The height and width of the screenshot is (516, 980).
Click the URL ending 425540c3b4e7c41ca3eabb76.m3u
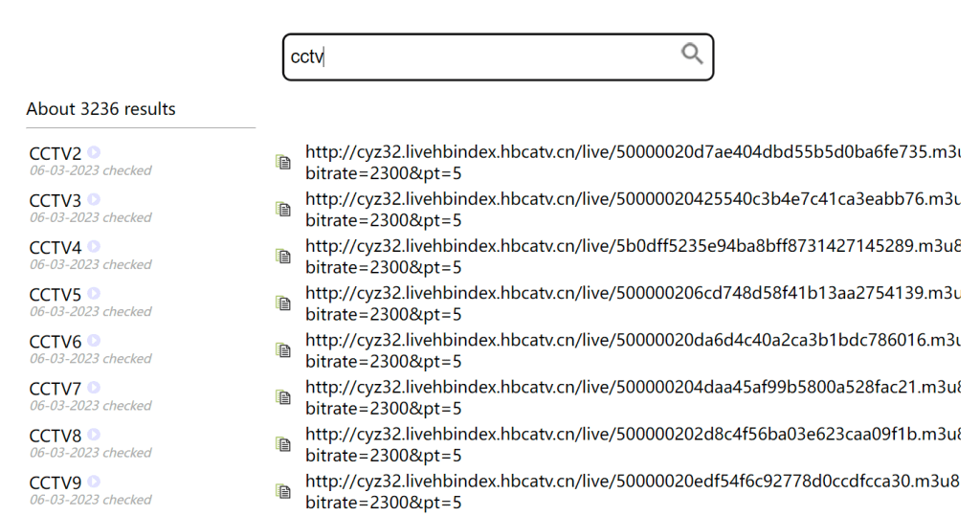click(633, 209)
